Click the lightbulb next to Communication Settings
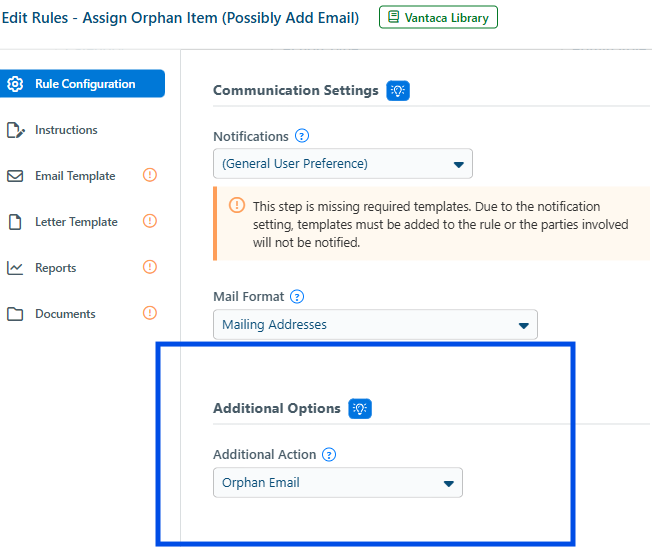The image size is (652, 547). [398, 90]
